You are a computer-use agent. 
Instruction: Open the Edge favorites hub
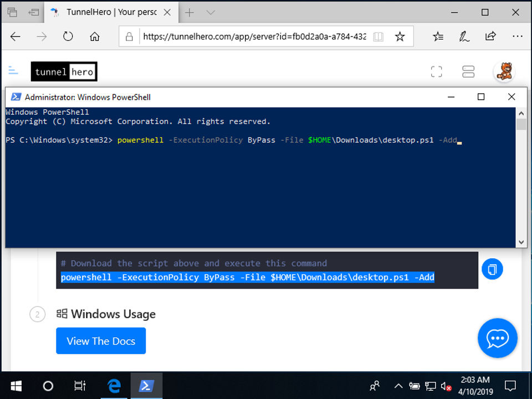tap(438, 37)
